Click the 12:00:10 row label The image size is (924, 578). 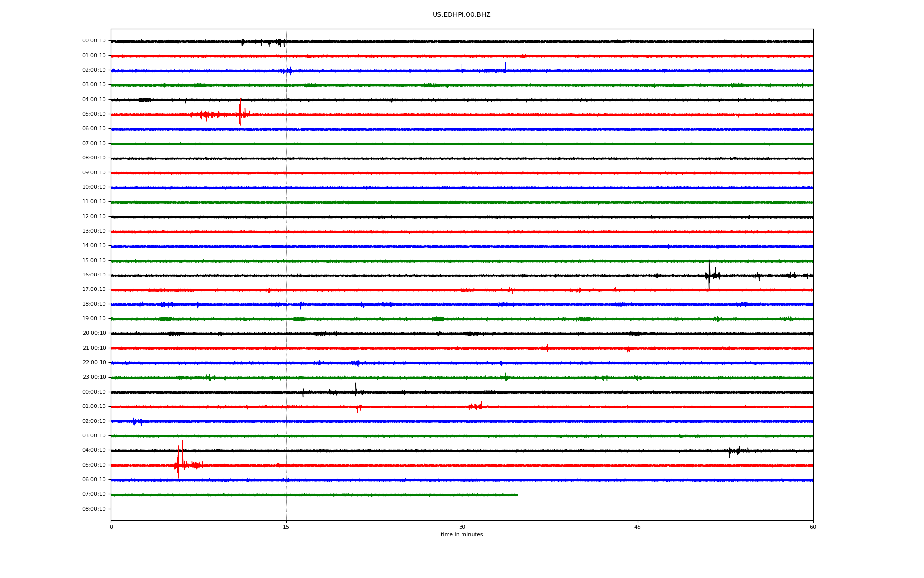pos(94,217)
